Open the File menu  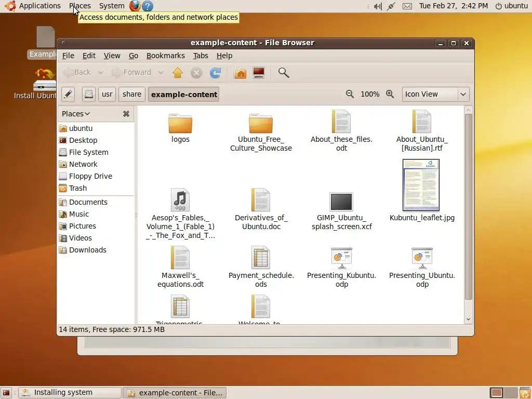tap(68, 56)
